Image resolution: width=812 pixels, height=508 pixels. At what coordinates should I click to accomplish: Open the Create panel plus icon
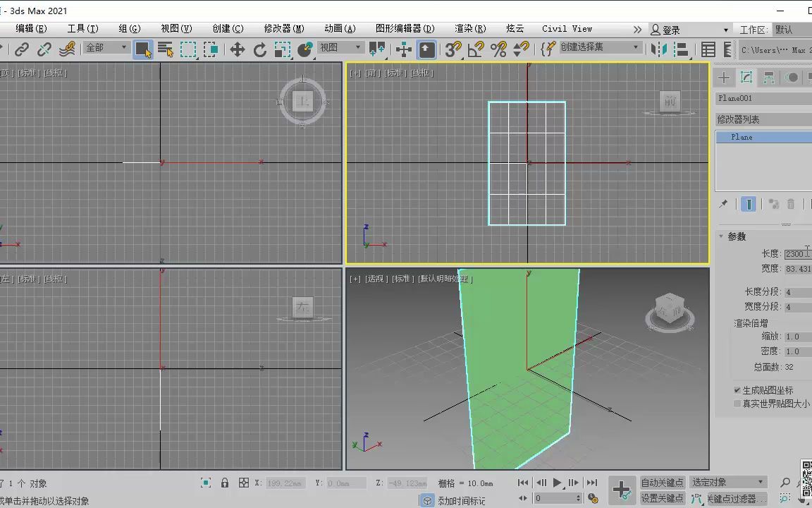point(724,77)
